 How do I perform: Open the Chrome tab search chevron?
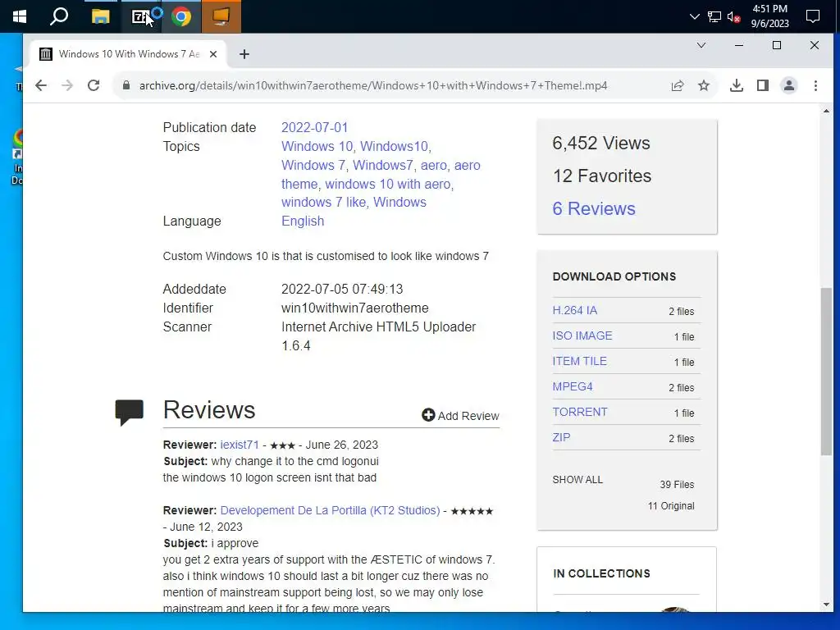coord(701,45)
